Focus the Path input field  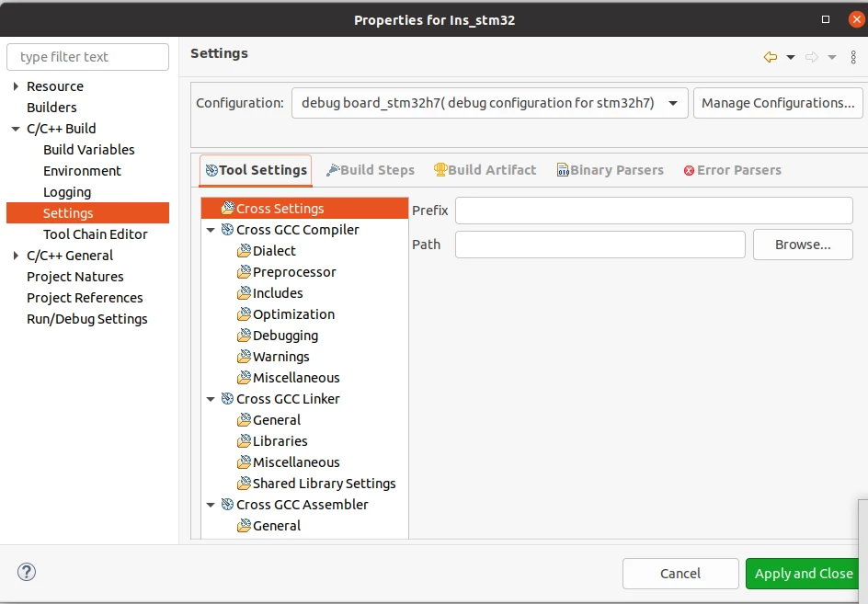(600, 245)
